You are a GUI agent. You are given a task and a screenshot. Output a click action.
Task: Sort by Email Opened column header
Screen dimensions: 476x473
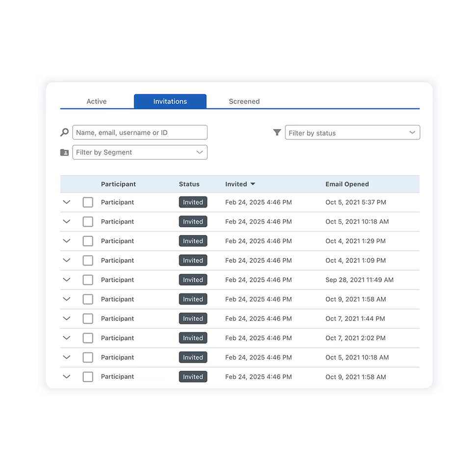(x=347, y=184)
